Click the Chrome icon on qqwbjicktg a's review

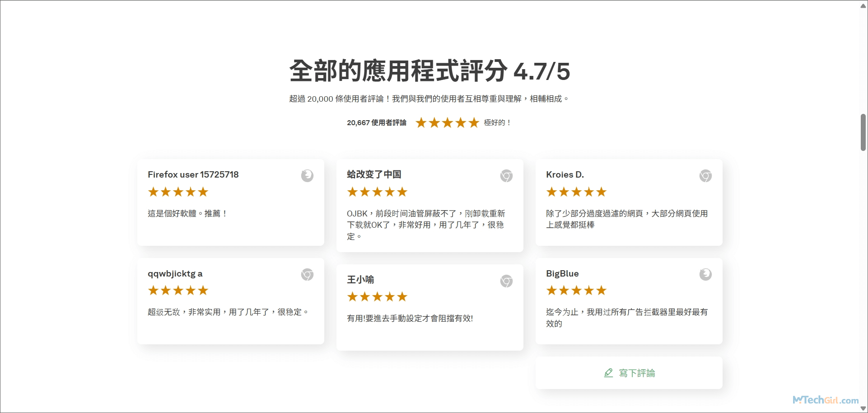(x=308, y=274)
